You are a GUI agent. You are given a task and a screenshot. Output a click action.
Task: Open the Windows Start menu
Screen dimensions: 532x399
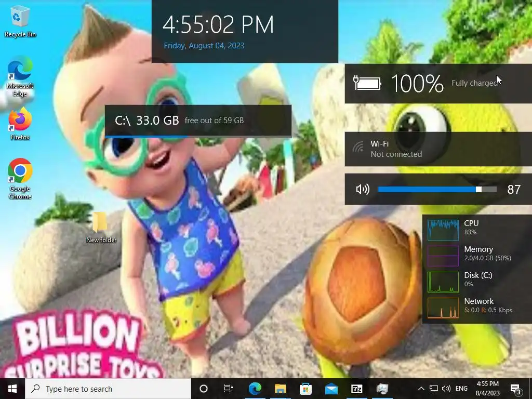click(12, 389)
